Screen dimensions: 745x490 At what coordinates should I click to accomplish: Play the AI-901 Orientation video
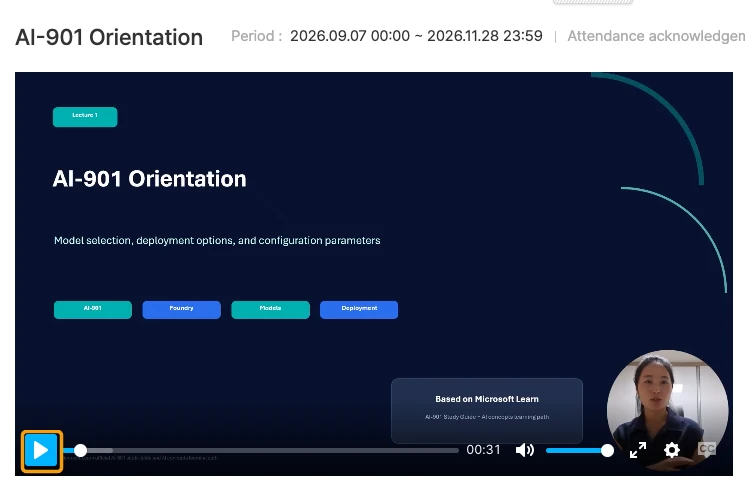pyautogui.click(x=41, y=451)
